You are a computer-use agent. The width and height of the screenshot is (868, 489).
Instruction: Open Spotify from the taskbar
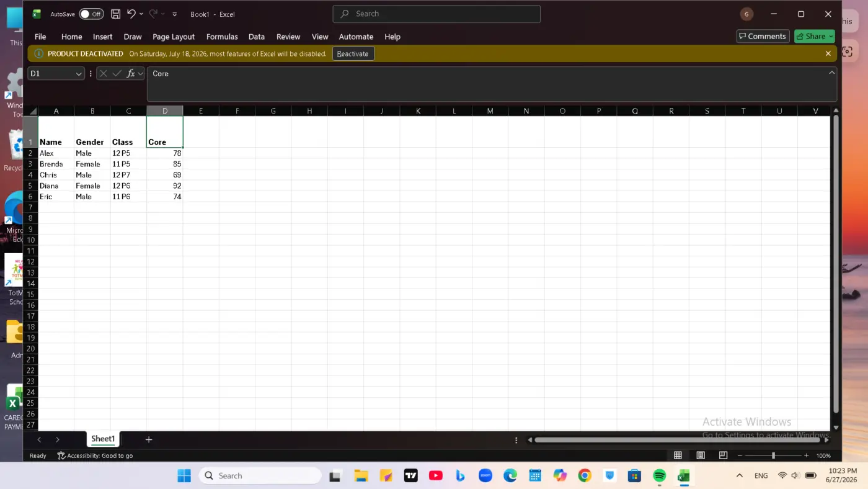(x=660, y=476)
